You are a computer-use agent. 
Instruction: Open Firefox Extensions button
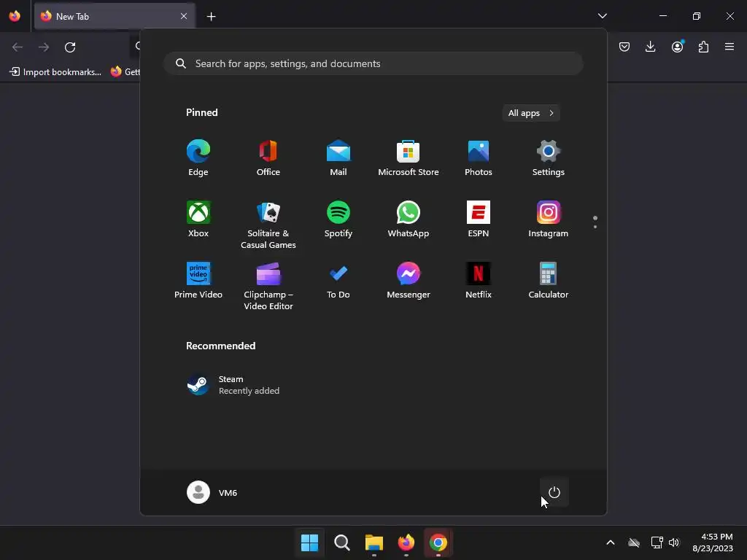click(704, 47)
